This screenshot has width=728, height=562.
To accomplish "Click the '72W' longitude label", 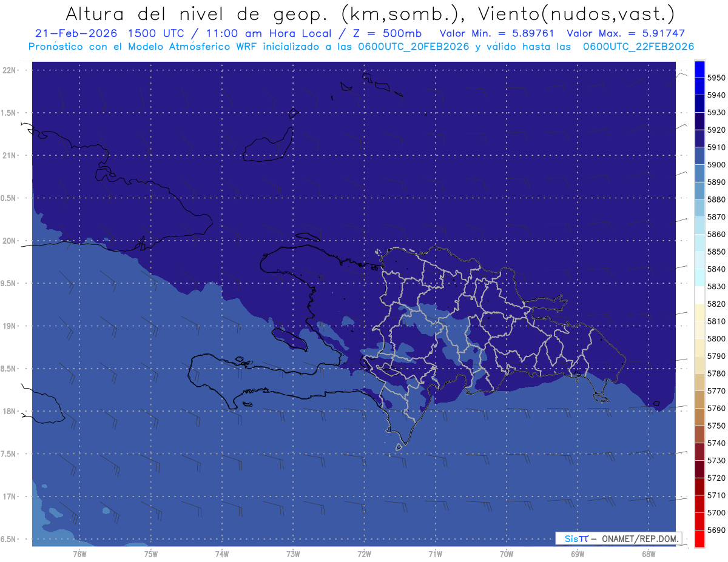I will point(364,554).
